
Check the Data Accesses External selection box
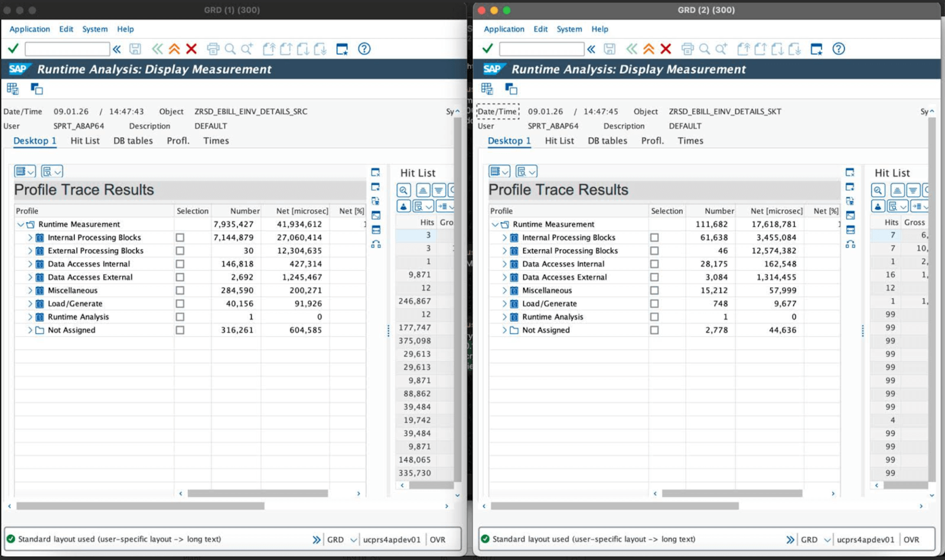[x=180, y=276]
